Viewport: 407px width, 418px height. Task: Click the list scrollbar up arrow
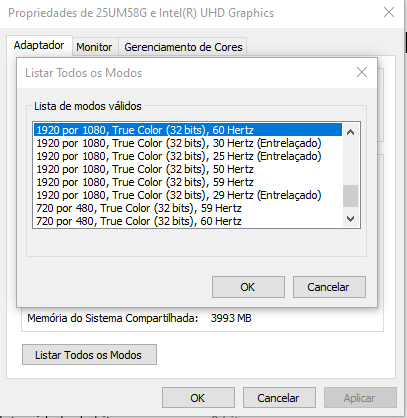350,132
